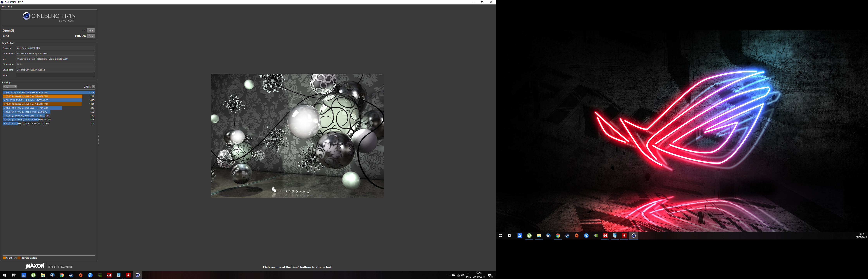Open OneDrive cloud tray icon
This screenshot has width=868, height=279.
tap(454, 275)
